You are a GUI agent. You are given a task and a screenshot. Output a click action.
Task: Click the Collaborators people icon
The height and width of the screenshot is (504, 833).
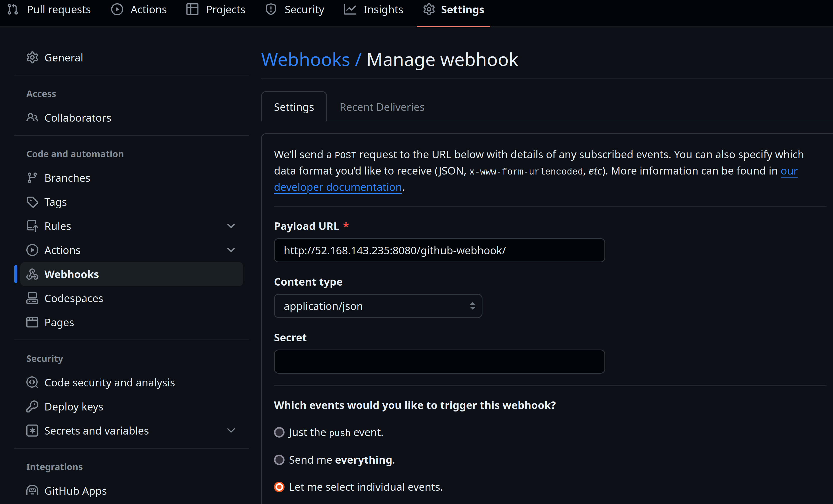coord(32,118)
